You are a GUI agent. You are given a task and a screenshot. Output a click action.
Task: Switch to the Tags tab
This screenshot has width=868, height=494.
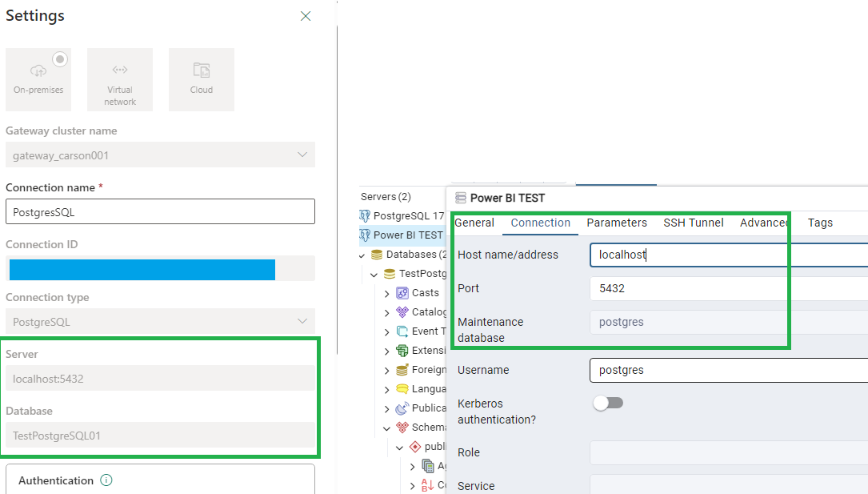tap(820, 223)
